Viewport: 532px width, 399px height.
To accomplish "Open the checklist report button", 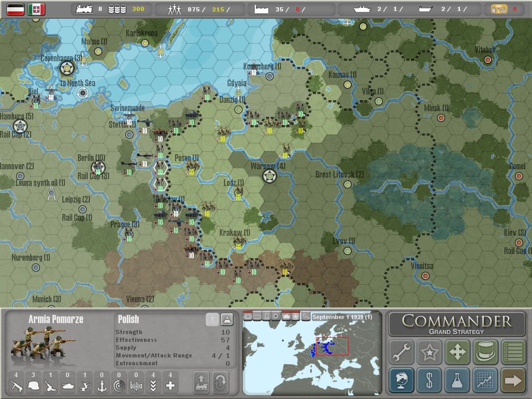I will (513, 352).
